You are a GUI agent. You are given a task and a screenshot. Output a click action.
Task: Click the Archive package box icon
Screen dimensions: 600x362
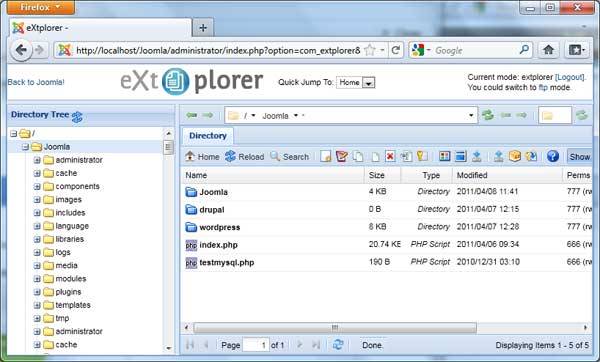pos(515,156)
